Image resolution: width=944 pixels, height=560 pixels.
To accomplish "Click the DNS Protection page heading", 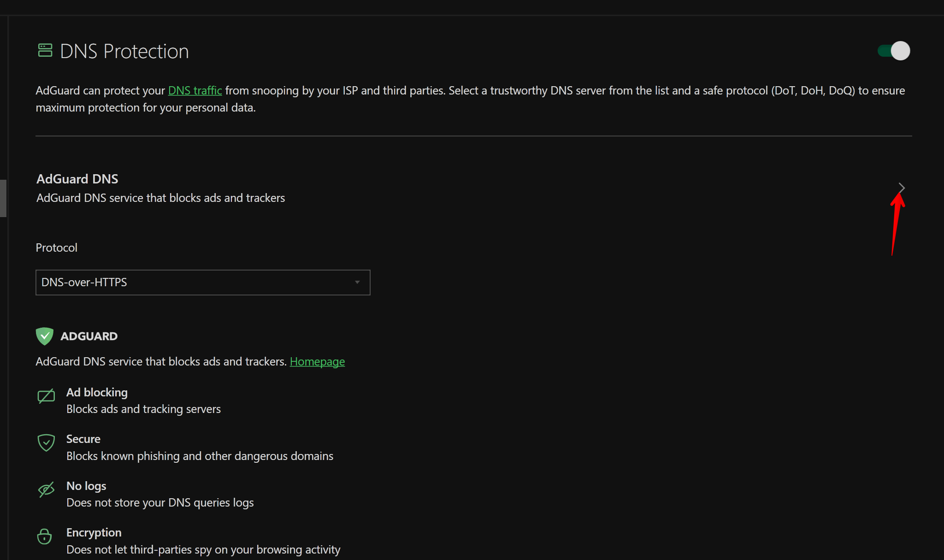I will 124,51.
